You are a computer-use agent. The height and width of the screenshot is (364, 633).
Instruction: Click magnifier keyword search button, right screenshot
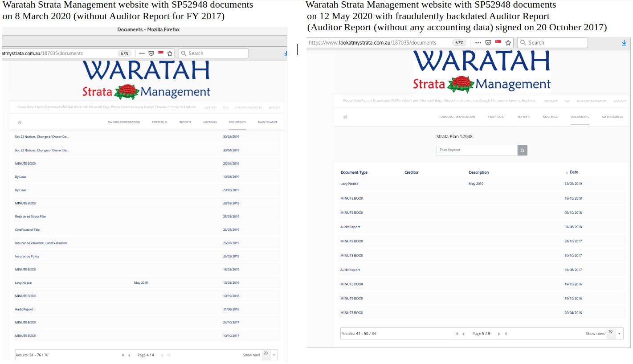(523, 150)
